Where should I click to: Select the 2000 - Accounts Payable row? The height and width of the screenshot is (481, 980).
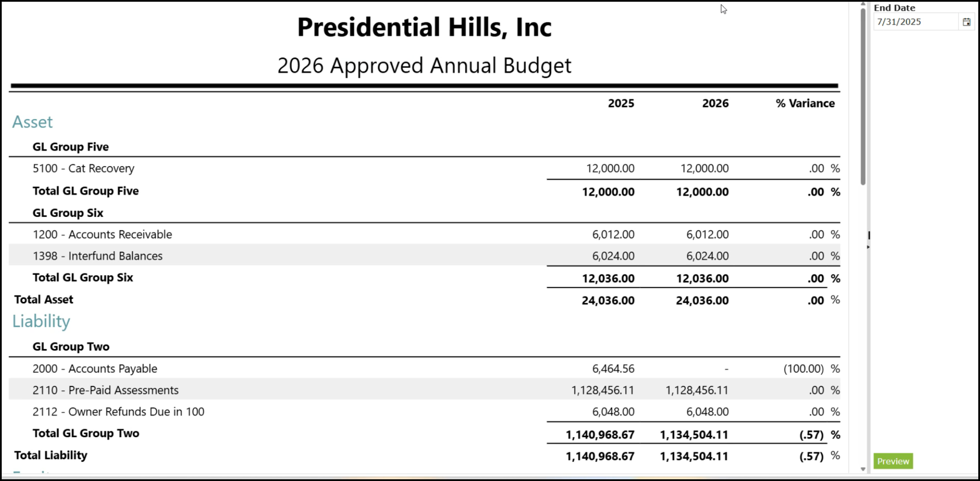point(424,368)
